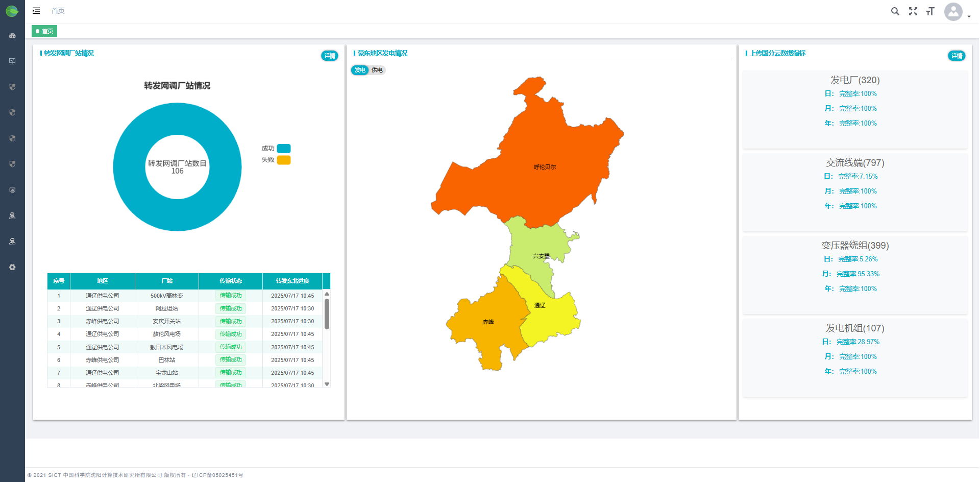Click the font size icon
980x482 pixels.
coord(930,11)
